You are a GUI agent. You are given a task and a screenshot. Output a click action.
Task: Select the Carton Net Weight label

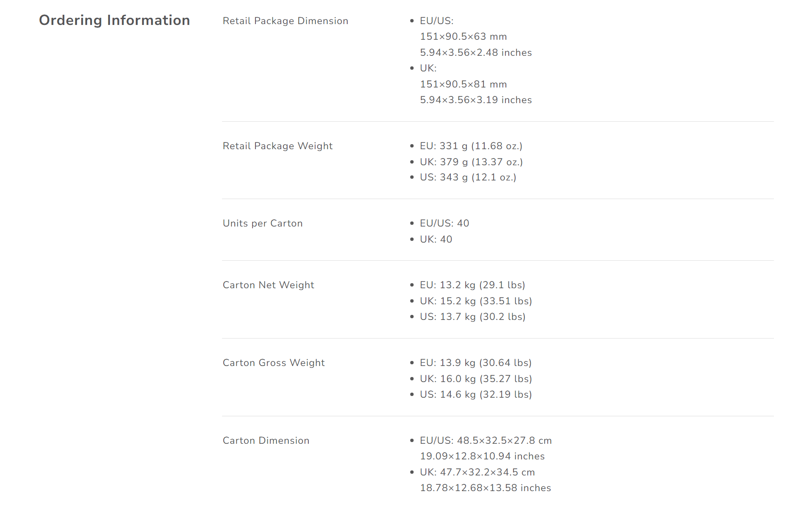tap(269, 285)
